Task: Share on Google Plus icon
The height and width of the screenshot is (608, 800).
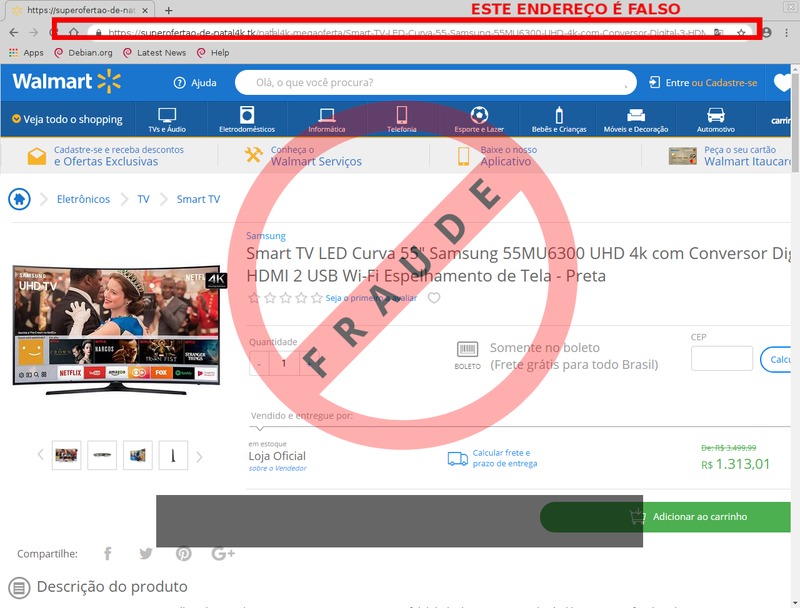Action: pos(223,553)
